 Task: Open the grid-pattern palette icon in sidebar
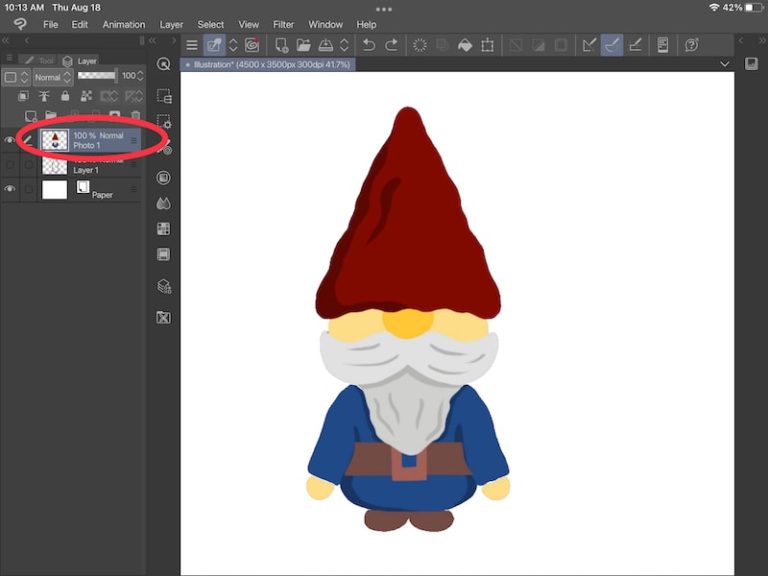164,229
